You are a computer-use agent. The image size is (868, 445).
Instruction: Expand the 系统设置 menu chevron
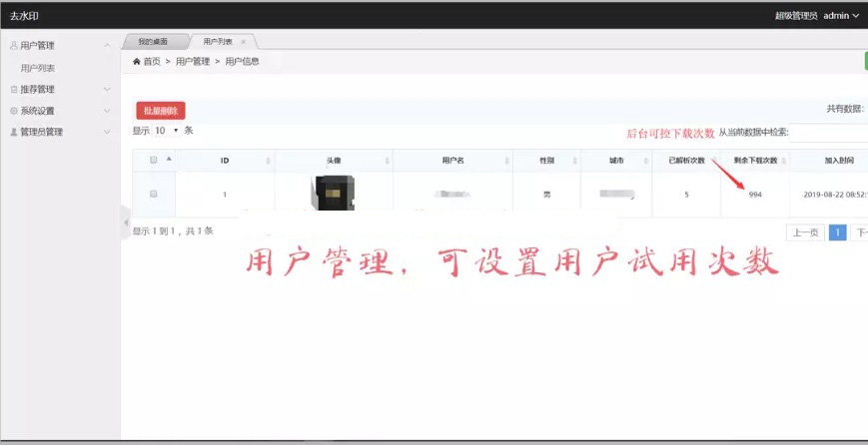[x=107, y=111]
